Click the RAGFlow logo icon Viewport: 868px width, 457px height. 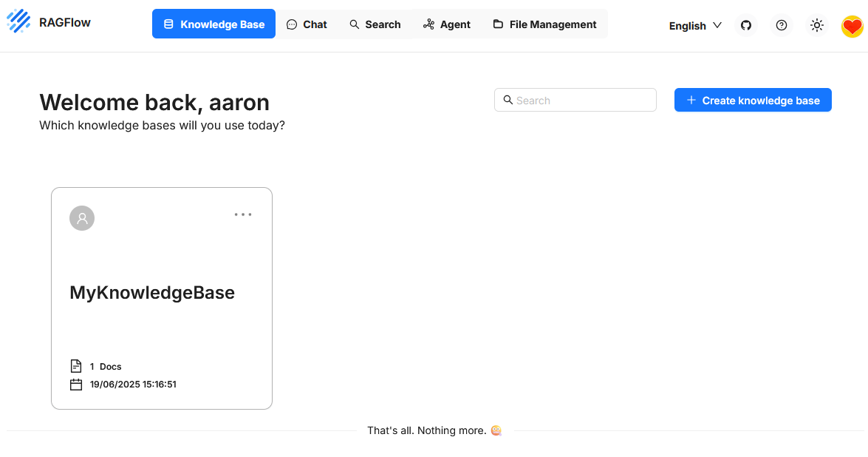pyautogui.click(x=18, y=21)
